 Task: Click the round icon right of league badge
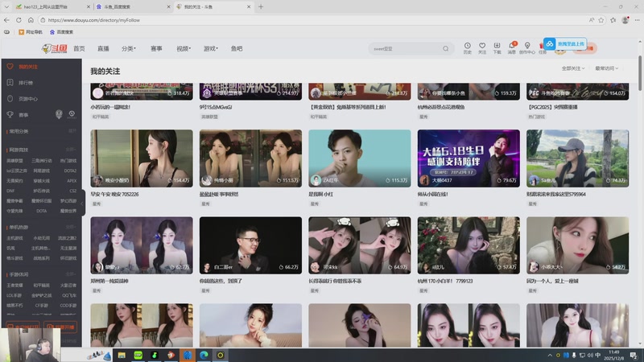(x=72, y=114)
